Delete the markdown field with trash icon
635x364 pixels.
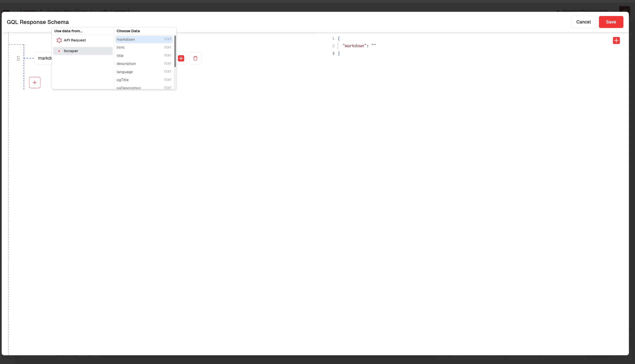pyautogui.click(x=195, y=58)
